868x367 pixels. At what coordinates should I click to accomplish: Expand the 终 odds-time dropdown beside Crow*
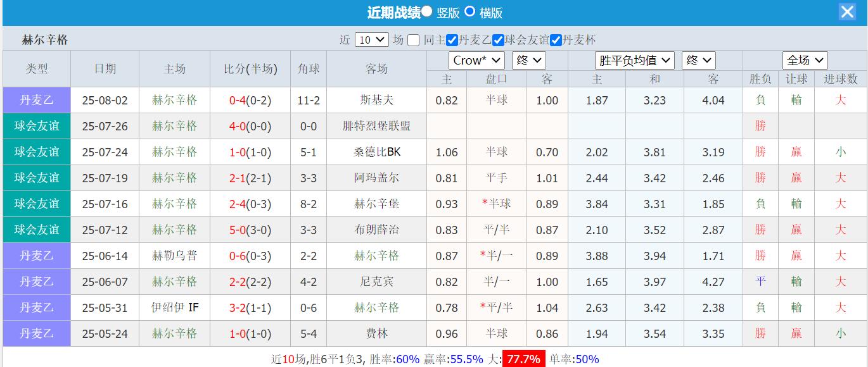[x=528, y=61]
